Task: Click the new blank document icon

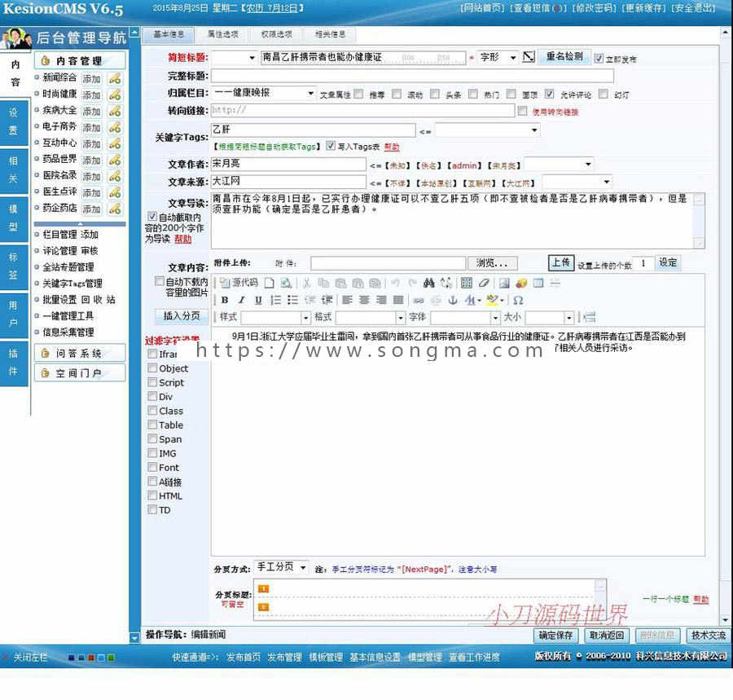Action: [x=270, y=283]
